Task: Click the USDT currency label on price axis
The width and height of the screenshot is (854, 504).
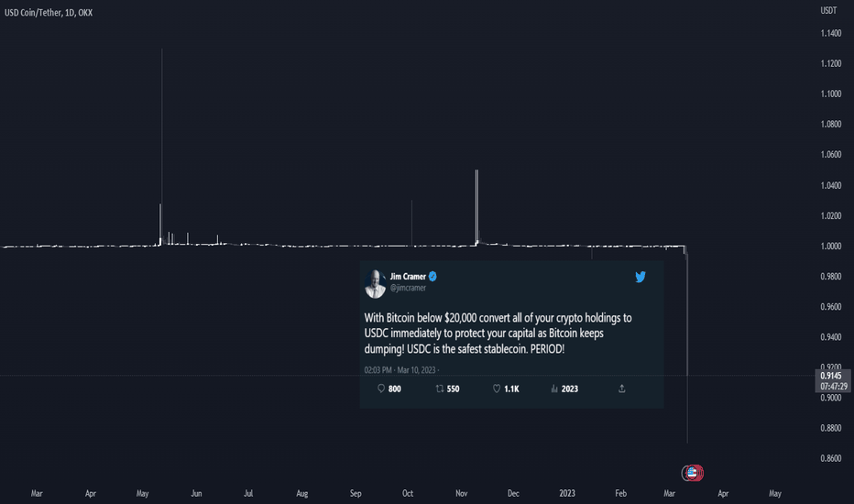Action: pos(828,10)
